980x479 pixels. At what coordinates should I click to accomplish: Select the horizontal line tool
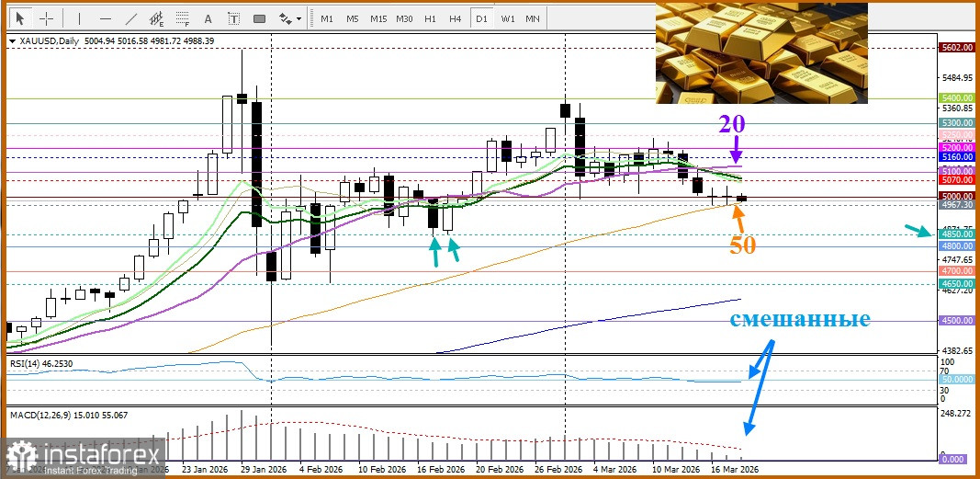[x=106, y=18]
